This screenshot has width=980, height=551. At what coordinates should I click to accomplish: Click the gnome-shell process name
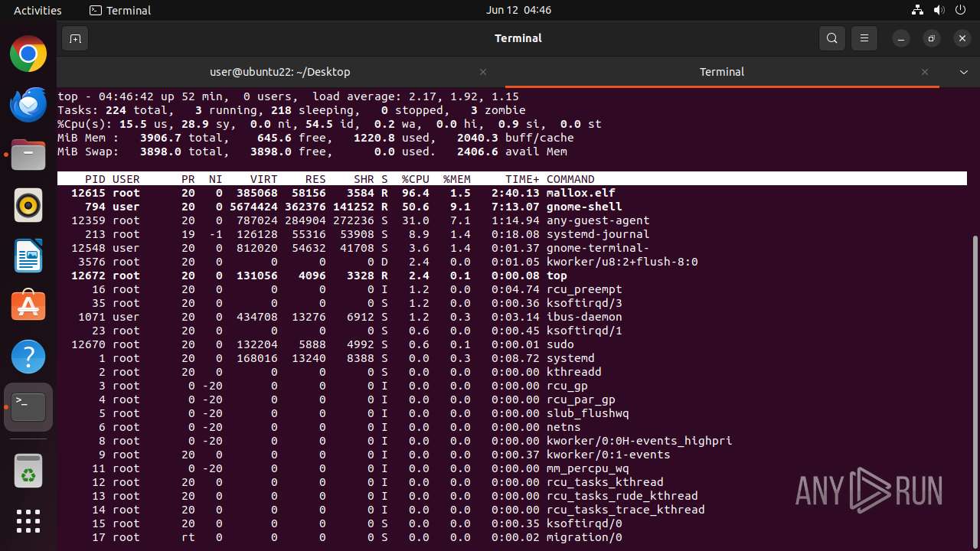584,207
